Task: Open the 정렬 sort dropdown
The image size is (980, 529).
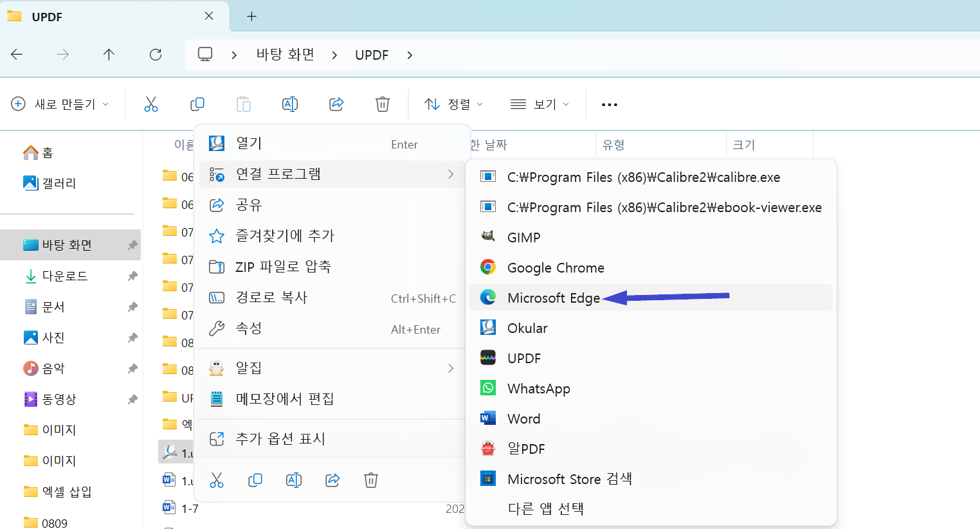Action: coord(454,104)
